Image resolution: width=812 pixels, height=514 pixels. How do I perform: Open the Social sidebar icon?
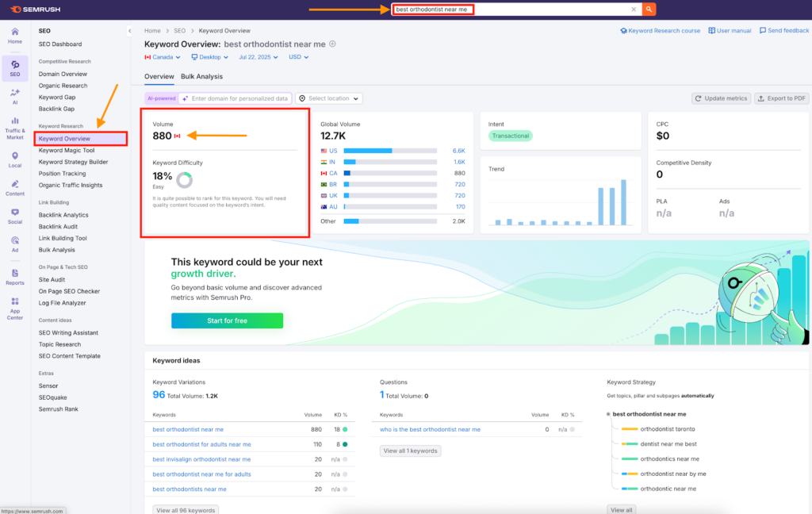tap(15, 216)
